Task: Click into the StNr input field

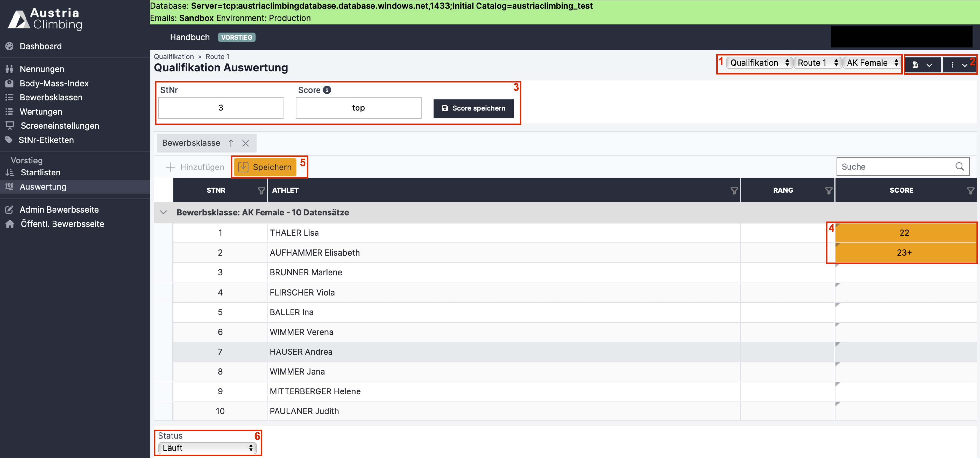Action: click(x=221, y=108)
